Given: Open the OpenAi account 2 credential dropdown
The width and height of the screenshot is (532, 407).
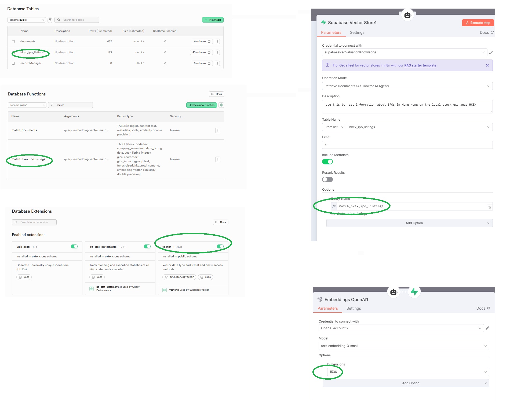Looking at the screenshot, I should [401, 328].
